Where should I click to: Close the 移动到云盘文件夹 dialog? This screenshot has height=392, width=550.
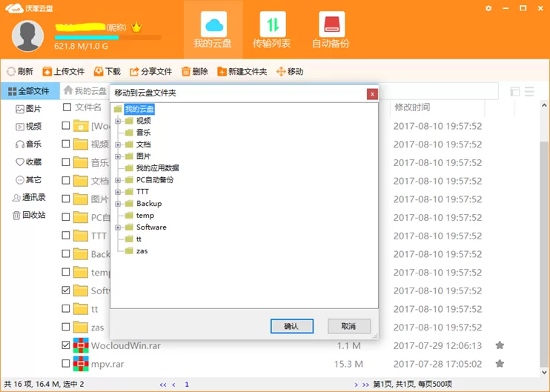point(372,94)
